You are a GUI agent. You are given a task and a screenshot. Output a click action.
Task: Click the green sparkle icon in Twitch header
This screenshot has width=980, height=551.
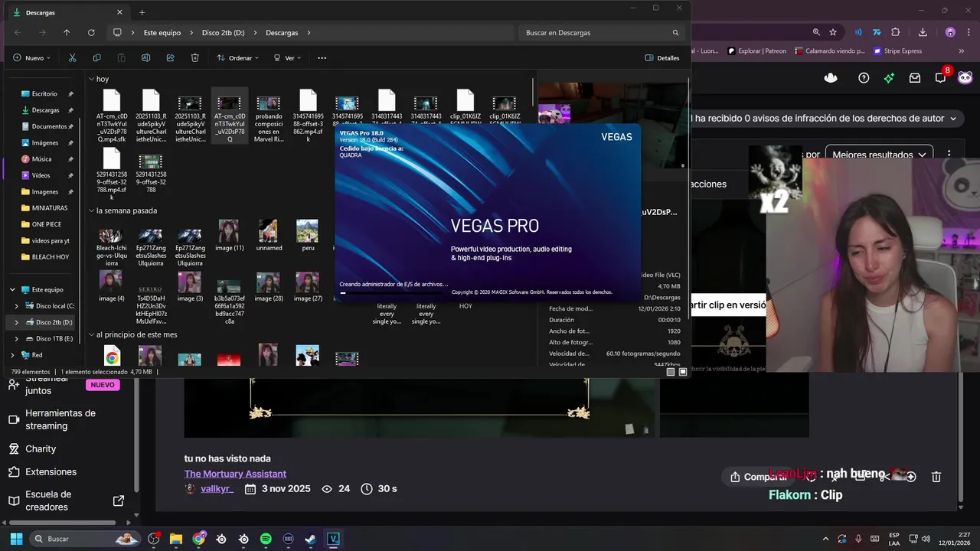(x=889, y=77)
